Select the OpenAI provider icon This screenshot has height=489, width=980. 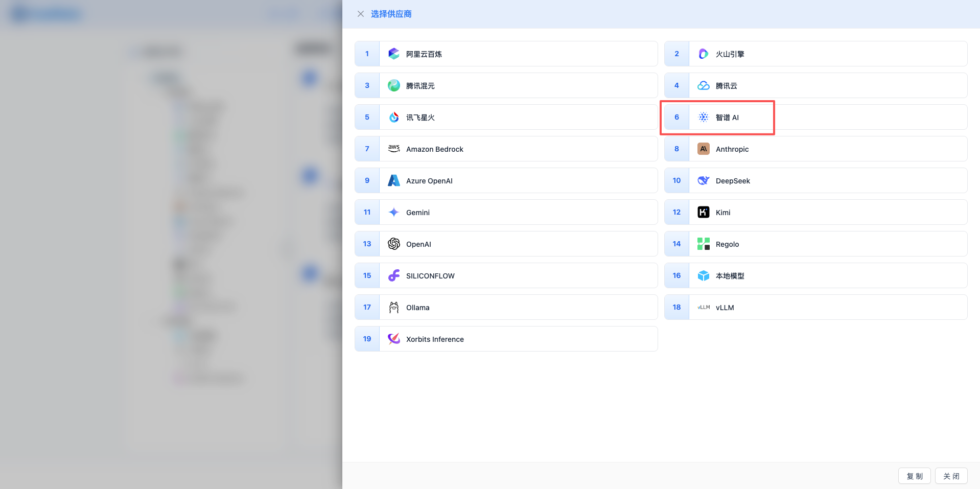click(x=393, y=244)
